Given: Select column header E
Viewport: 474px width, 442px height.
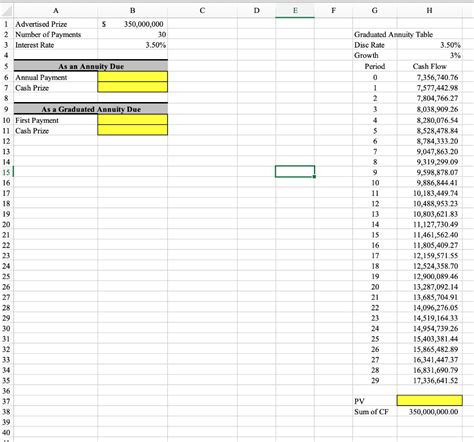Looking at the screenshot, I should 295,10.
